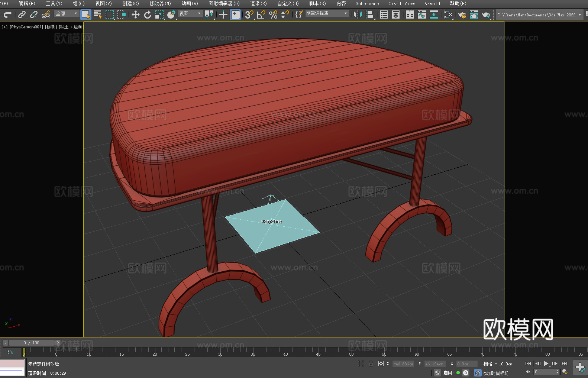Choose Rectangular Selection Region tool
Image resolution: width=588 pixels, height=378 pixels.
click(x=110, y=14)
